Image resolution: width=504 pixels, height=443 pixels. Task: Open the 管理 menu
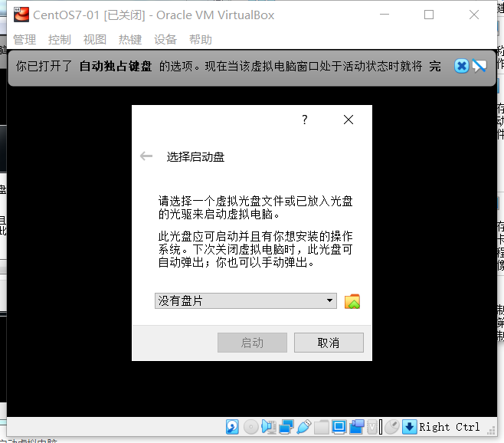[25, 40]
